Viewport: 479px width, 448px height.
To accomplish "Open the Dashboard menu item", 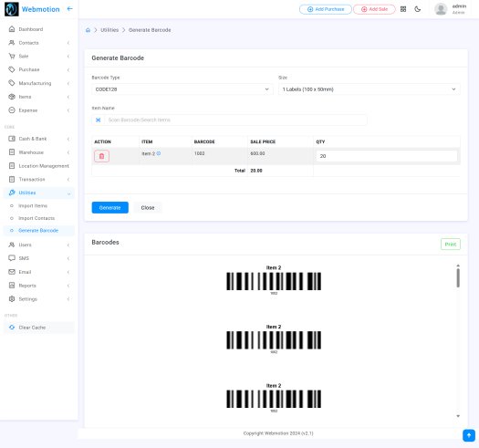I will tap(39, 29).
